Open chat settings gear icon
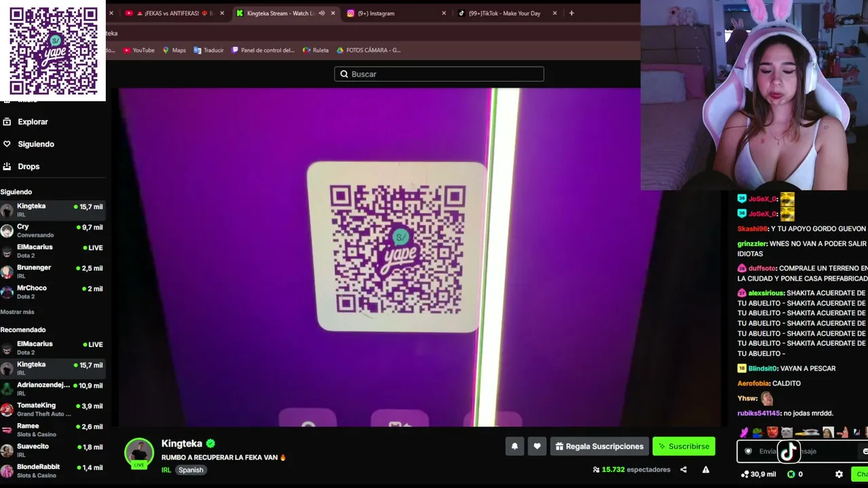 point(839,474)
